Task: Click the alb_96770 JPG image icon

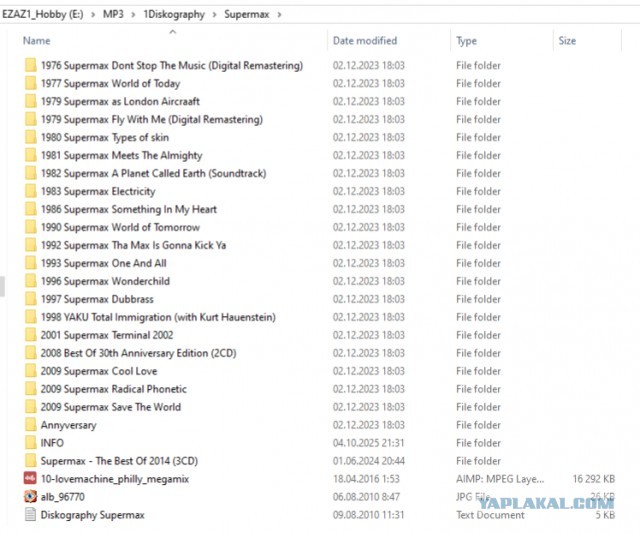Action: point(30,496)
